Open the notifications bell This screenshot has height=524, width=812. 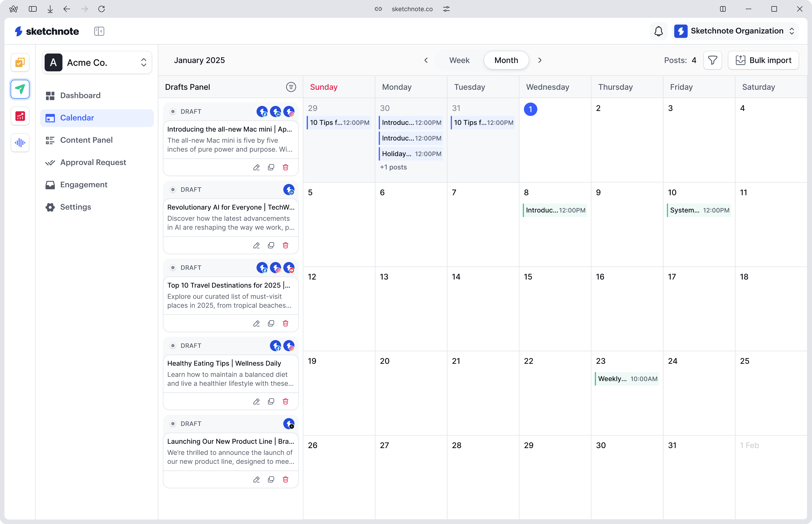658,31
